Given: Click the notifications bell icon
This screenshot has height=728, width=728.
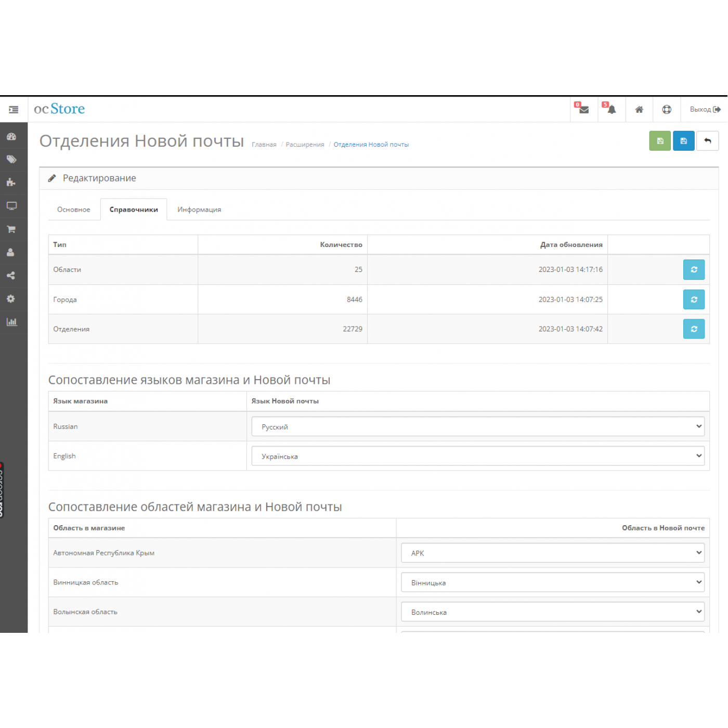Looking at the screenshot, I should point(612,110).
